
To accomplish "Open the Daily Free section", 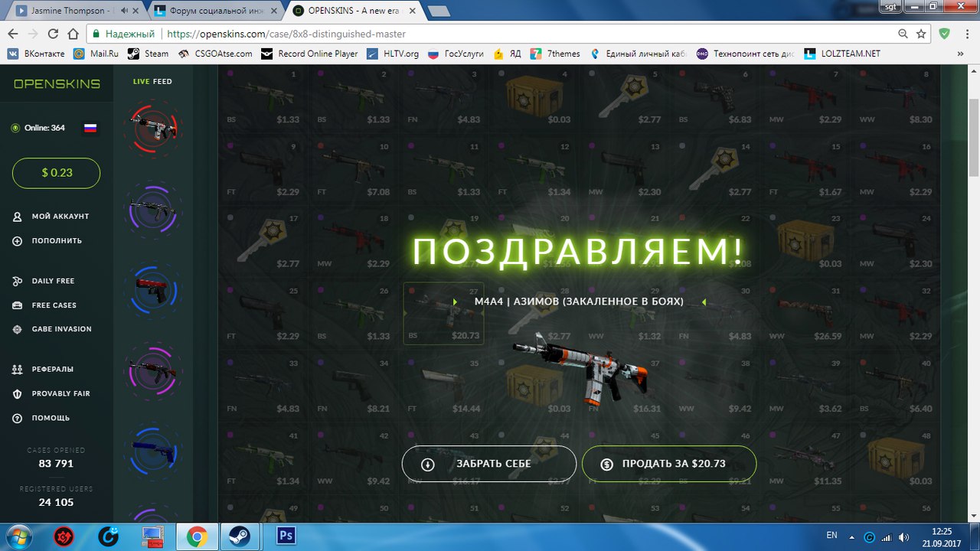I will (53, 281).
